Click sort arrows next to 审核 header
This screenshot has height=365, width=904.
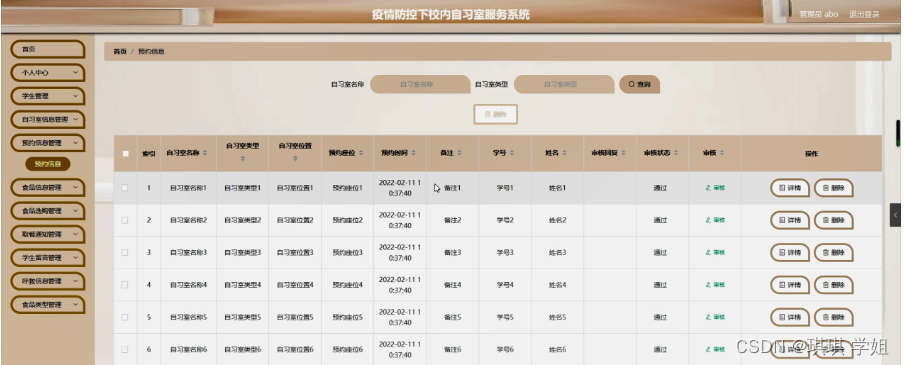coord(722,153)
